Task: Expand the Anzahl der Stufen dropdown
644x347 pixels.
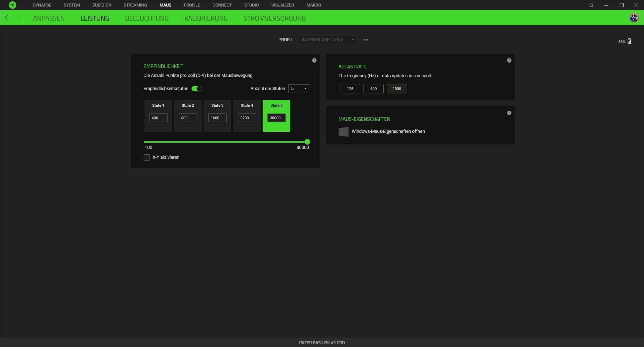Action: tap(299, 89)
